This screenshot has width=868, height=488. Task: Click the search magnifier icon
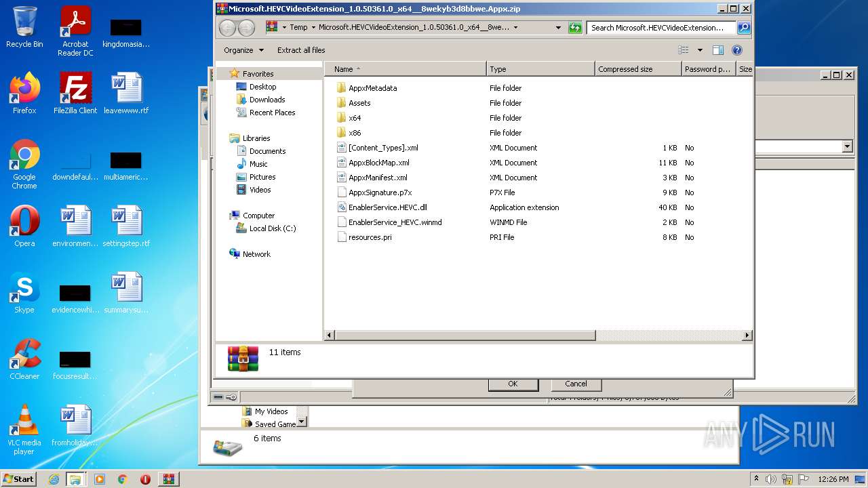(743, 28)
